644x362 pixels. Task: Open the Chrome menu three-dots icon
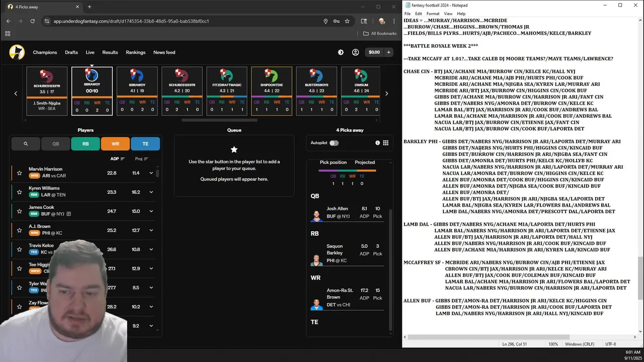[393, 21]
